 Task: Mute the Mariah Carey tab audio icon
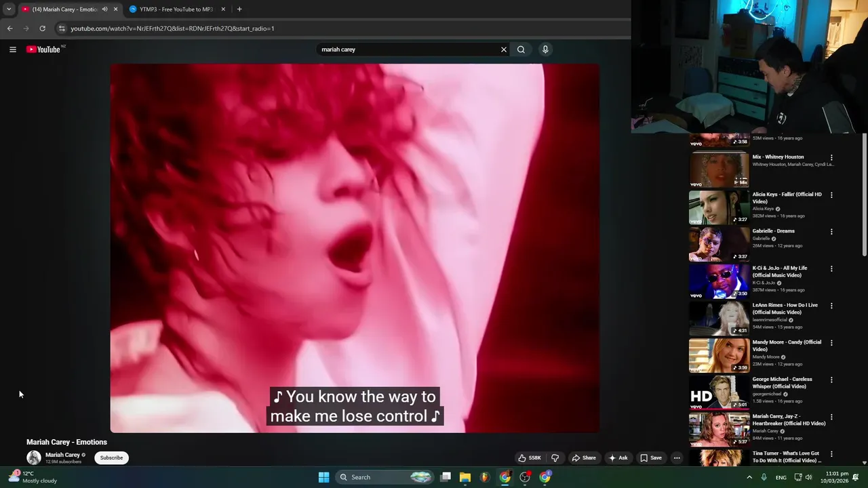tap(104, 9)
